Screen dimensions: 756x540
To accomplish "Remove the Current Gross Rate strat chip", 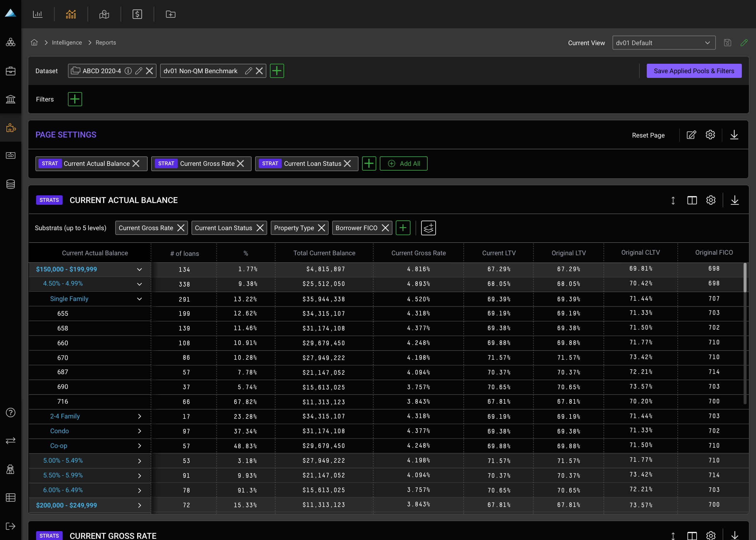I will point(241,163).
